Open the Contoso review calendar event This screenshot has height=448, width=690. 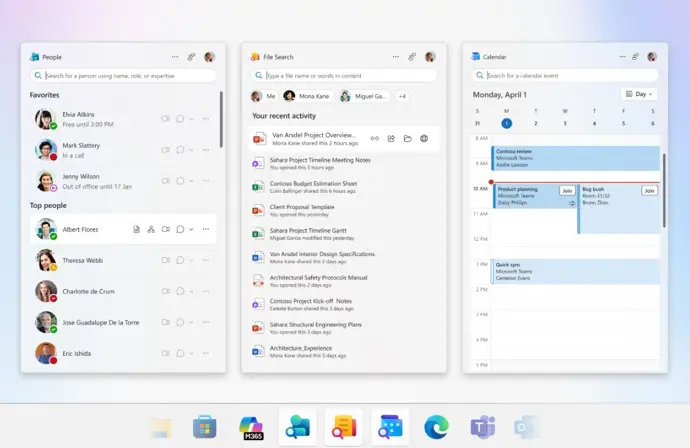click(576, 158)
